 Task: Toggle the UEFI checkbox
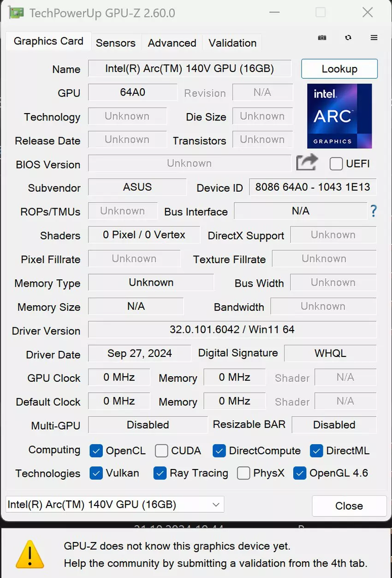pyautogui.click(x=336, y=164)
